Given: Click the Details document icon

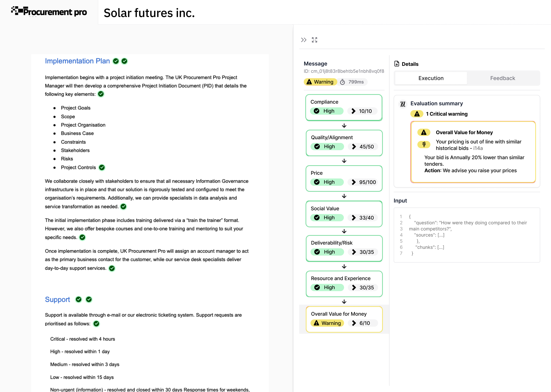Looking at the screenshot, I should pos(397,64).
